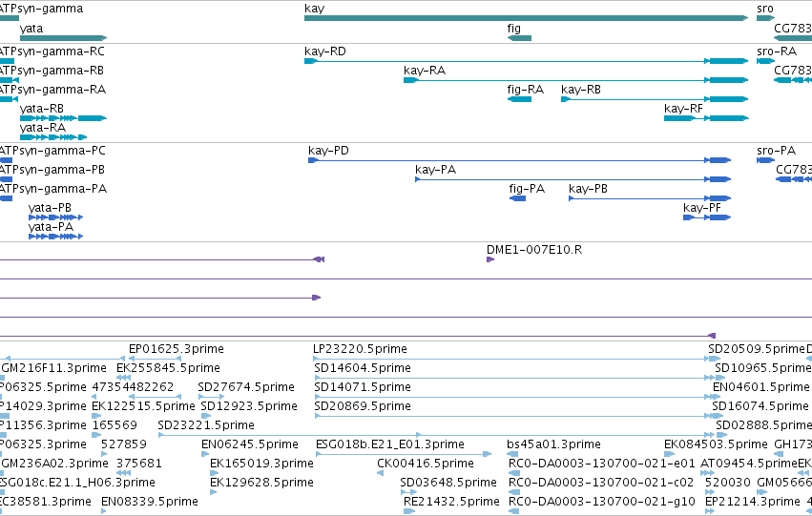Select the bs45a01.3prime EST
Viewport: 812px width, 516px height.
coord(512,454)
